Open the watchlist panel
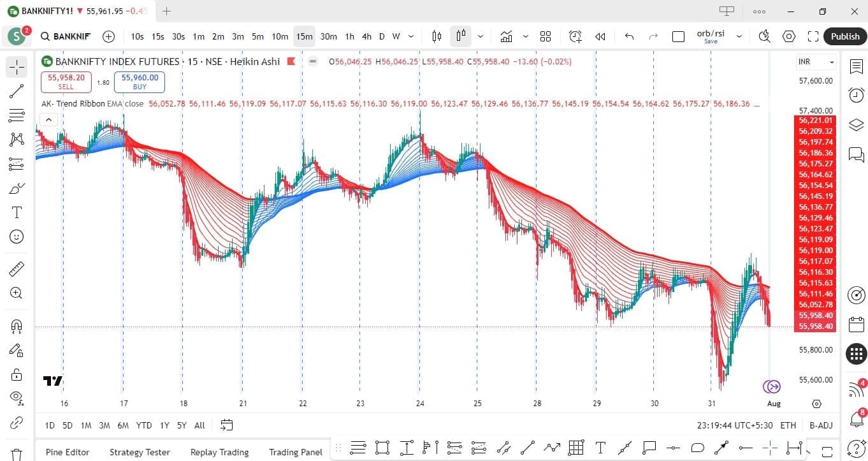 click(x=857, y=66)
